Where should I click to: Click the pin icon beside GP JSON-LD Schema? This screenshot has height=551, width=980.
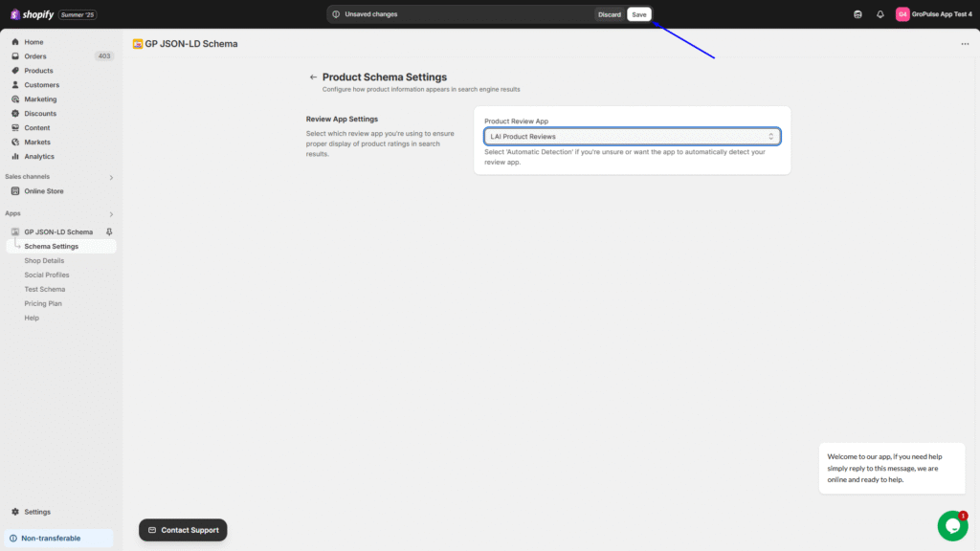109,231
